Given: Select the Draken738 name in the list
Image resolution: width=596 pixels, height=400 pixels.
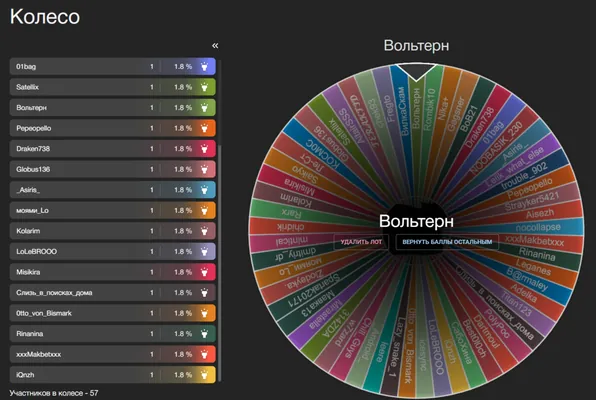Looking at the screenshot, I should 33,149.
